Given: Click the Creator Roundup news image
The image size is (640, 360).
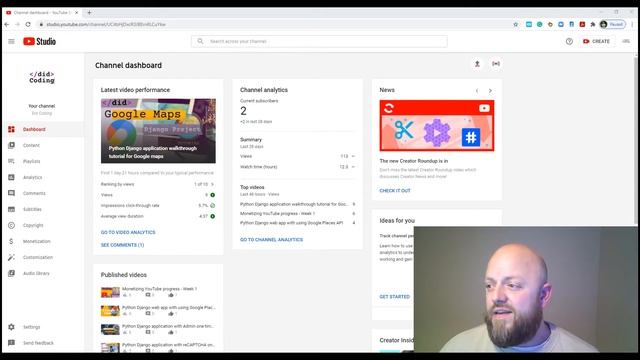Looking at the screenshot, I should pyautogui.click(x=437, y=126).
